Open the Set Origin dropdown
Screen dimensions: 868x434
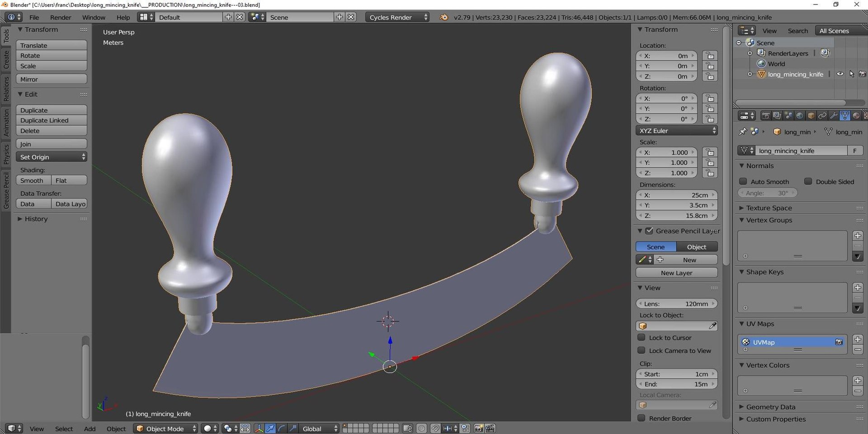click(52, 157)
